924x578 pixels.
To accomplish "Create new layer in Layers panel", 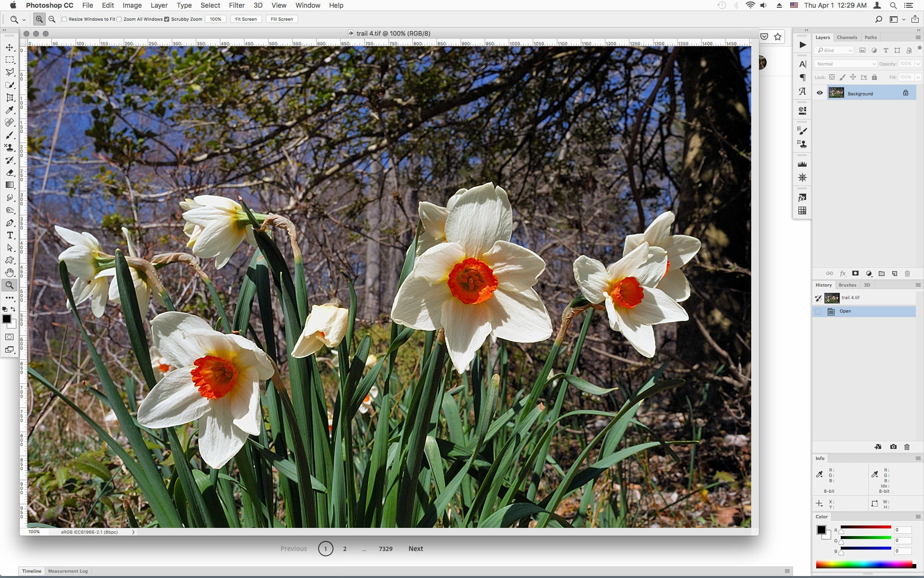I will pos(895,274).
